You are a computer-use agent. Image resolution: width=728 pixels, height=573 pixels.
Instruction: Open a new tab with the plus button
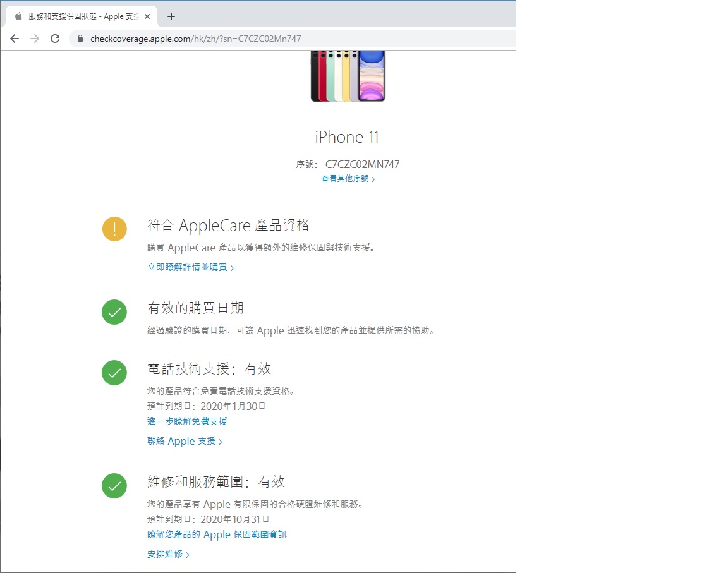click(171, 16)
